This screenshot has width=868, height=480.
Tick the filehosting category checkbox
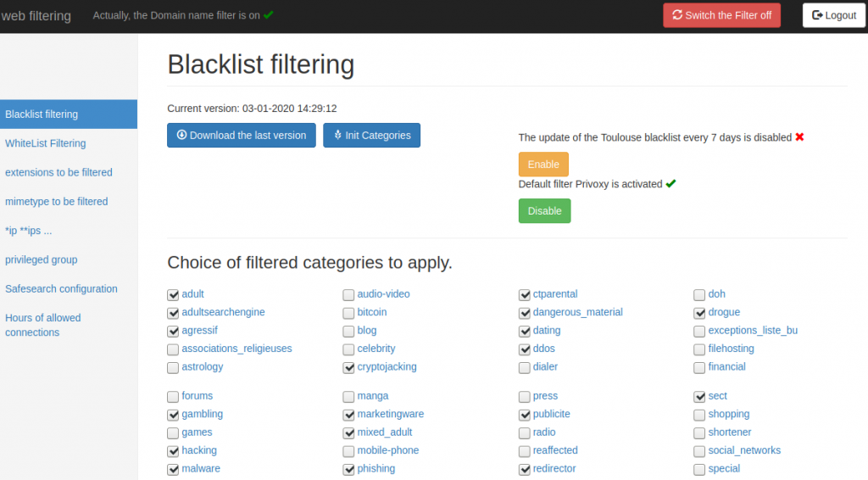(x=699, y=349)
